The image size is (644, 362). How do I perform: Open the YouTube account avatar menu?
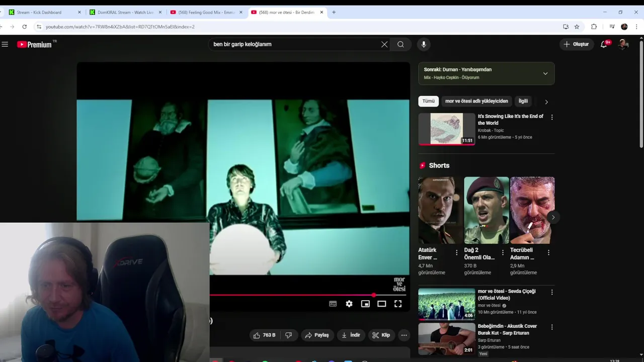coord(623,44)
